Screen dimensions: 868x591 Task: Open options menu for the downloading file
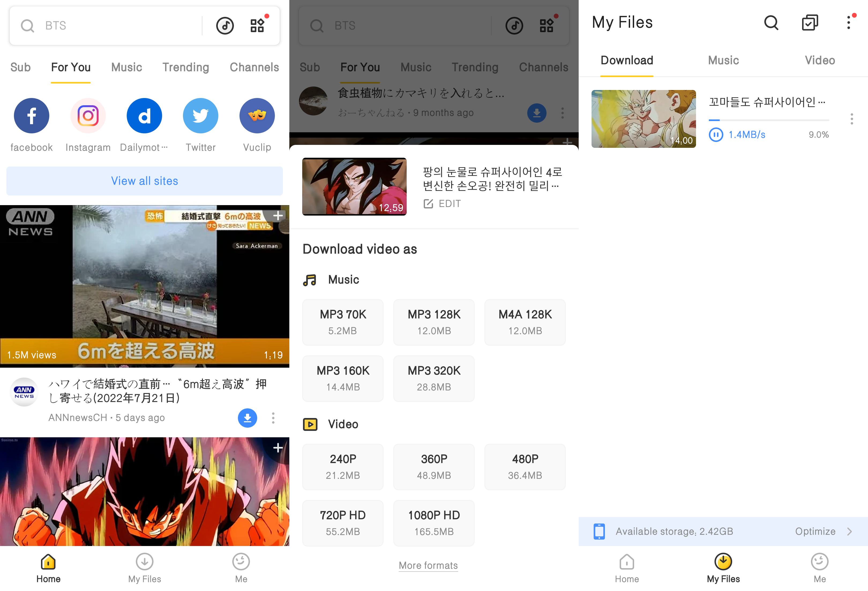[852, 119]
